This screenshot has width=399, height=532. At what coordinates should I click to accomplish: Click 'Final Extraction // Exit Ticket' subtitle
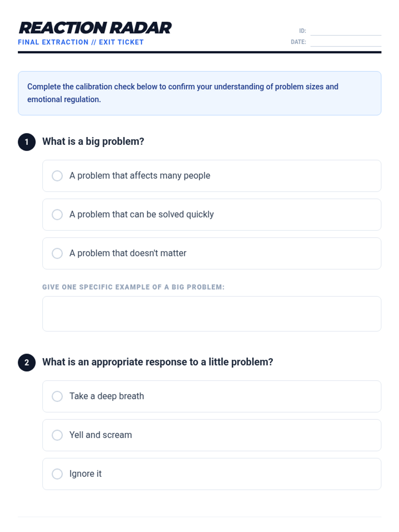[81, 42]
